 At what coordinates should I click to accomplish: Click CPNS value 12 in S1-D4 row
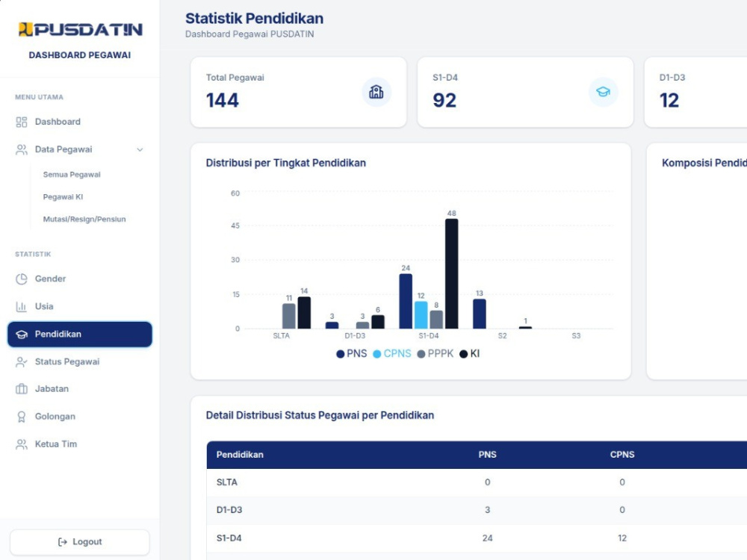tap(622, 538)
